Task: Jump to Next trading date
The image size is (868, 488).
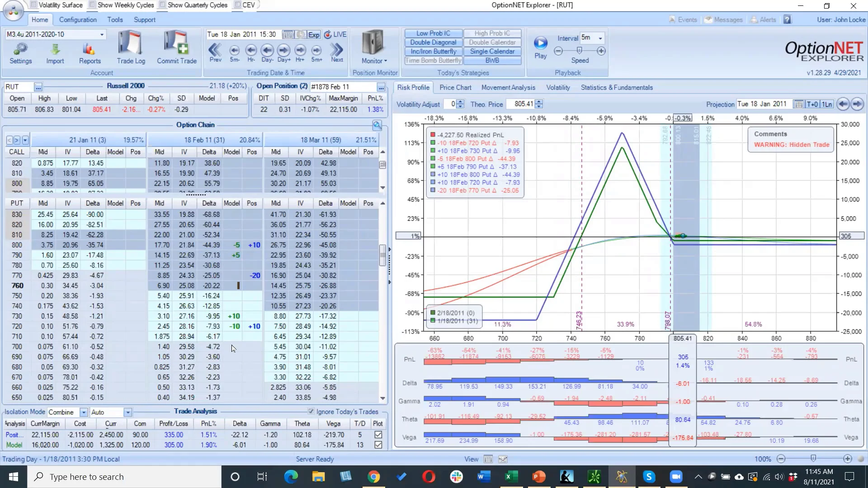Action: (x=337, y=52)
